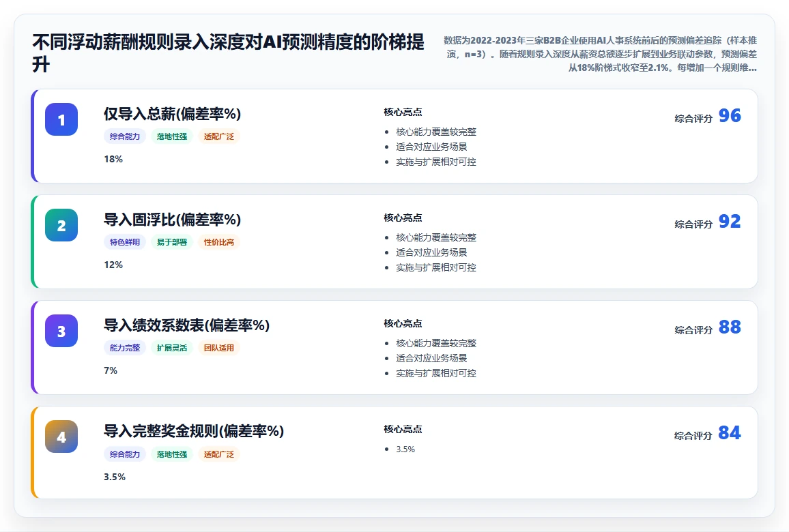
Task: Click 核心亮点 heading in card 1
Action: coord(403,112)
